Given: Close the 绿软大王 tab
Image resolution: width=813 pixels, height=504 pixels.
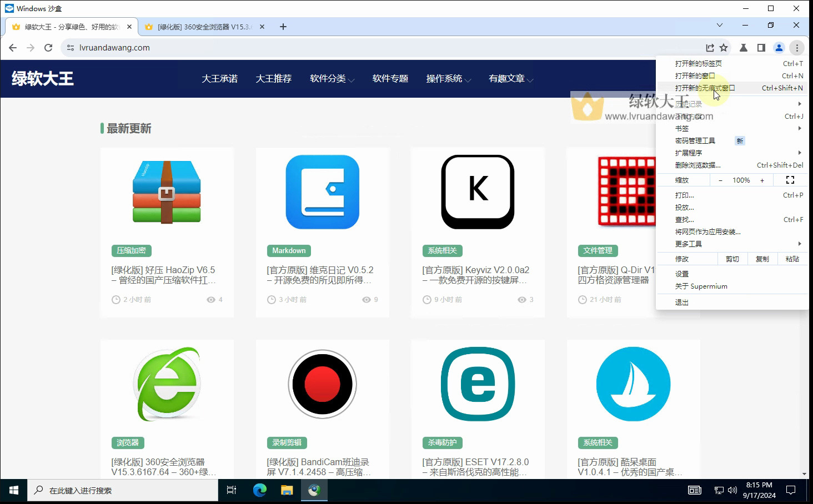Looking at the screenshot, I should tap(129, 27).
